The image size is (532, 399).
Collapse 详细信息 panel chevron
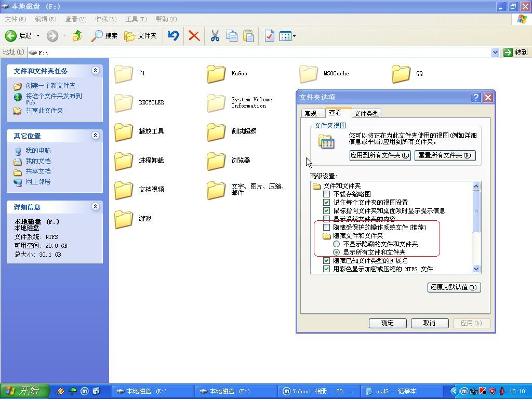(96, 207)
